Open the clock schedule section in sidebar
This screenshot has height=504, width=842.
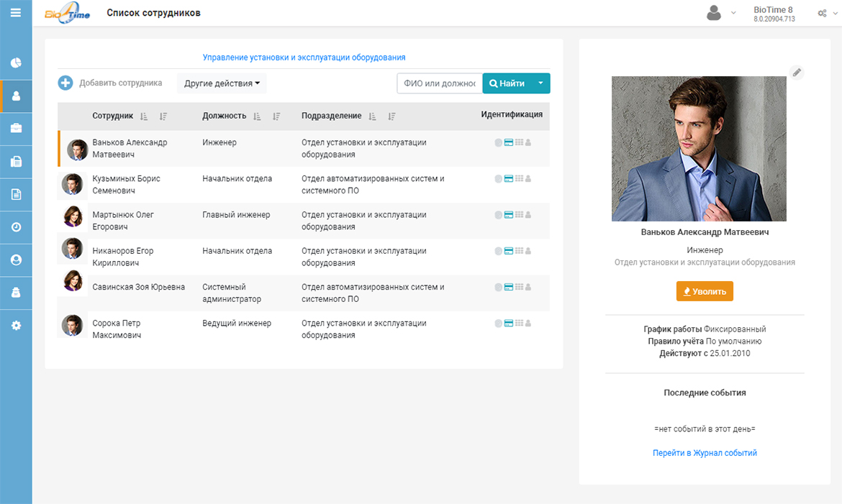(x=16, y=227)
